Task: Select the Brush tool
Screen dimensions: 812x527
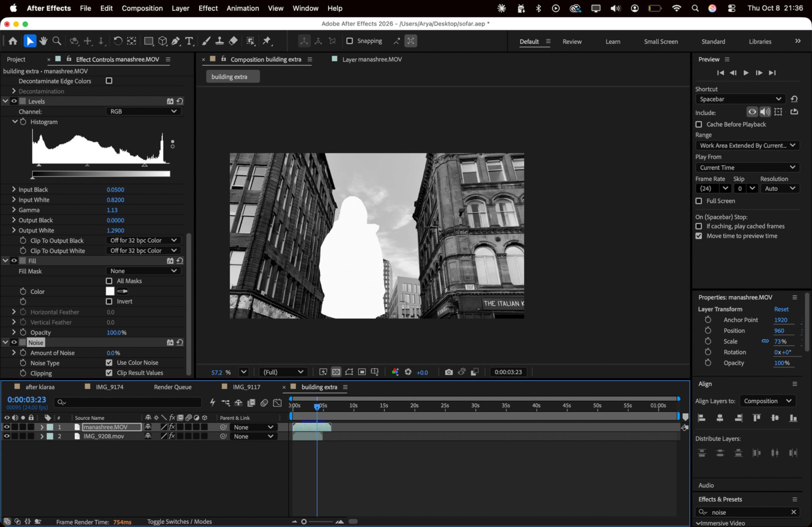Action: click(x=206, y=41)
